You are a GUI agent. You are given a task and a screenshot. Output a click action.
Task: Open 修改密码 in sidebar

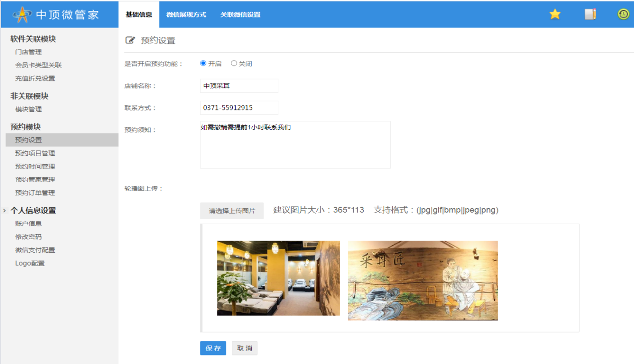tap(28, 237)
